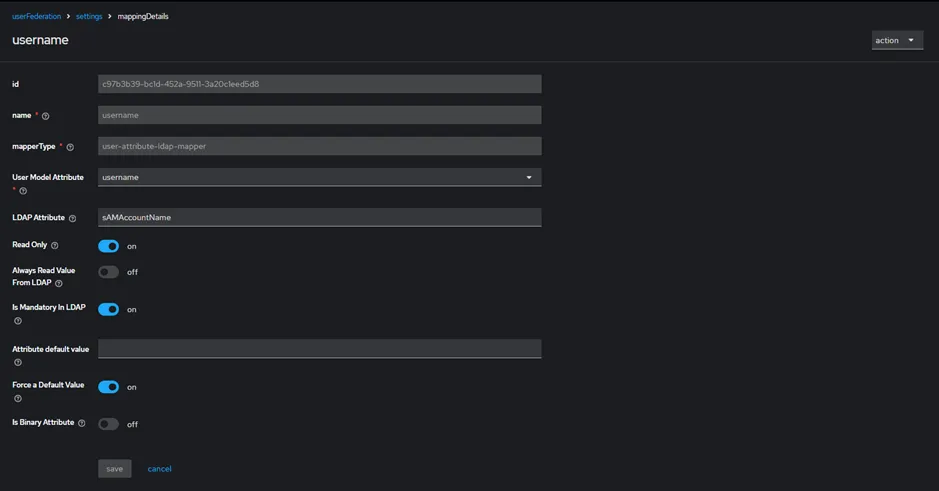Open help tooltip for User Model Attribute
This screenshot has height=491, width=939.
[x=23, y=191]
